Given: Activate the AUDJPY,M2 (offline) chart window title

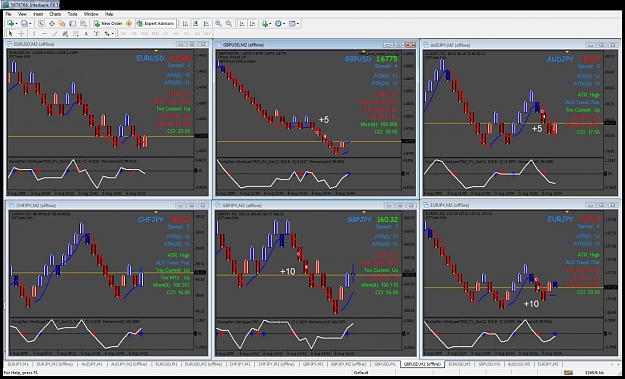Looking at the screenshot, I should pyautogui.click(x=450, y=45).
